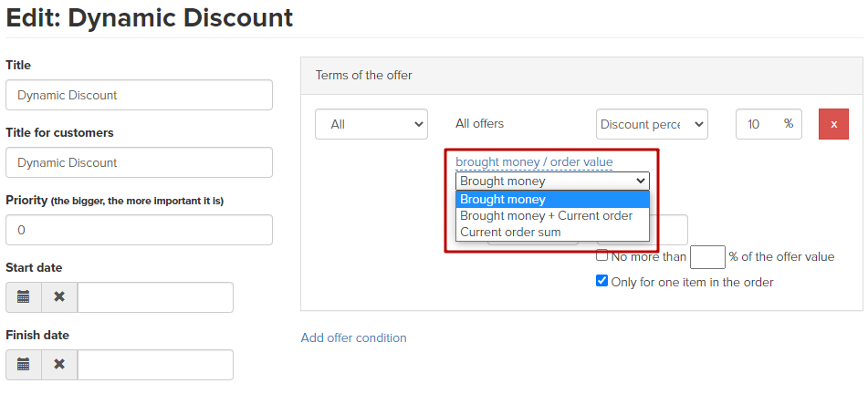Open the Start date calendar picker icon

point(23,297)
